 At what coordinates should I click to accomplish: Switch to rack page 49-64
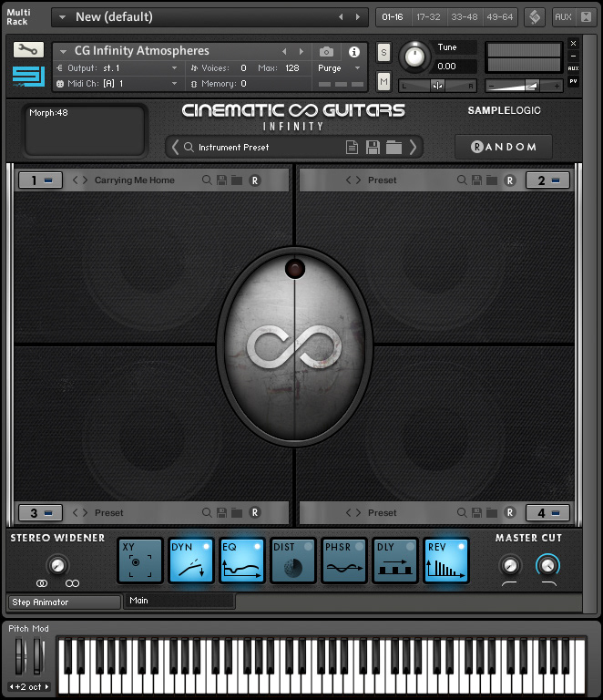499,17
